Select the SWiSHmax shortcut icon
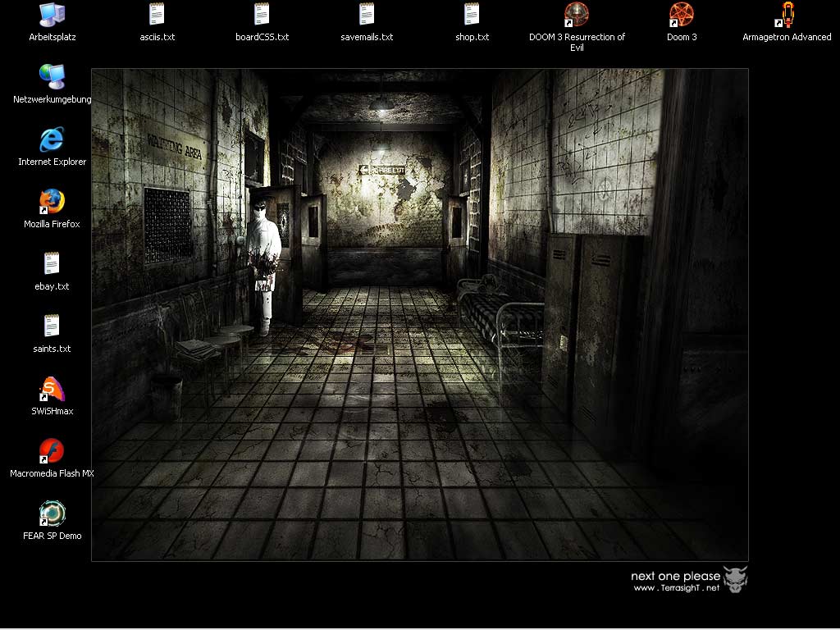Screen dimensions: 840x630 52,389
